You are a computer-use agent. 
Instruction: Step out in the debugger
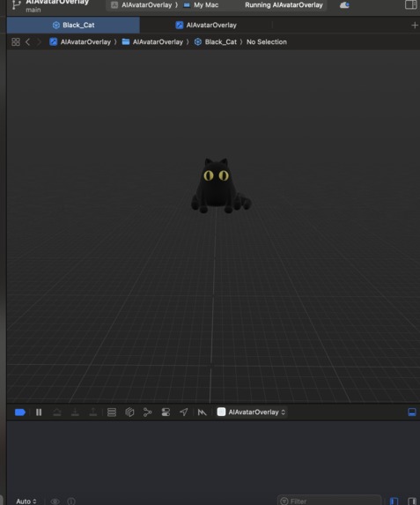coord(93,412)
